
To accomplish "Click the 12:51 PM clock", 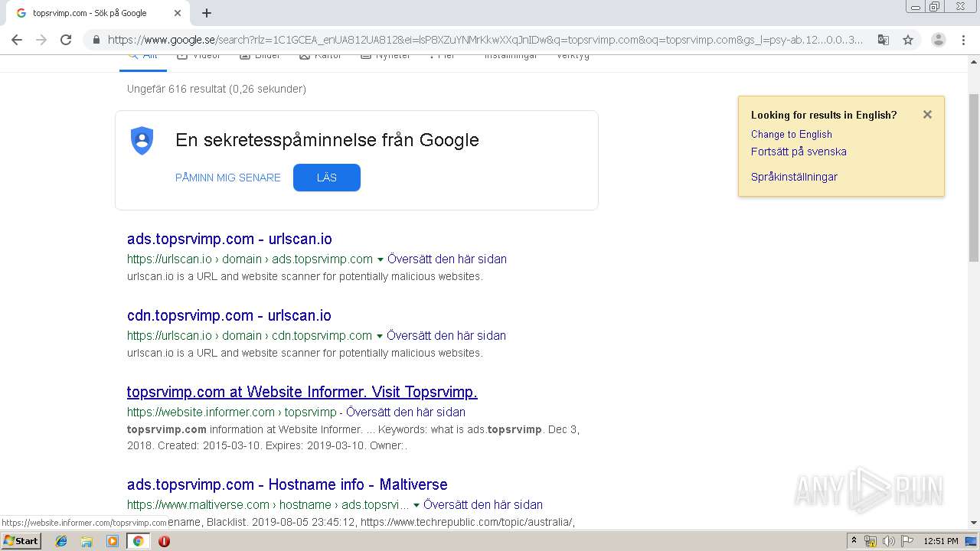I will (x=941, y=541).
